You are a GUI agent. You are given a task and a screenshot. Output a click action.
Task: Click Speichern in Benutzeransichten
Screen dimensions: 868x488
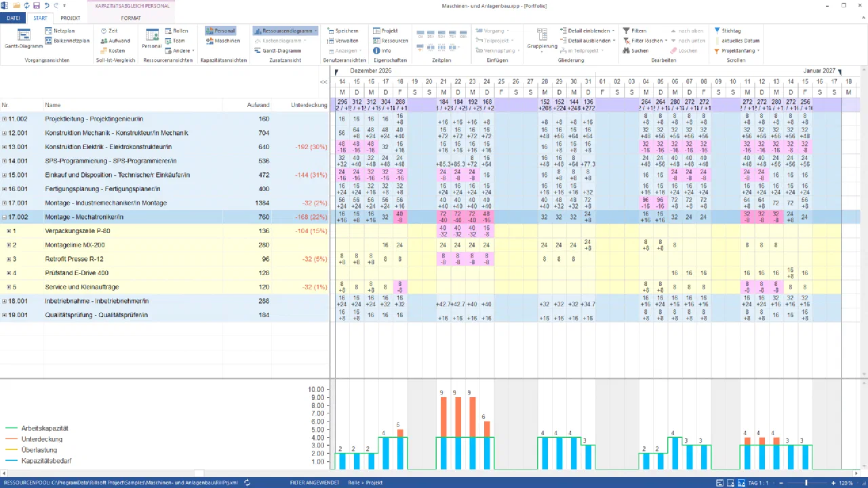(342, 30)
